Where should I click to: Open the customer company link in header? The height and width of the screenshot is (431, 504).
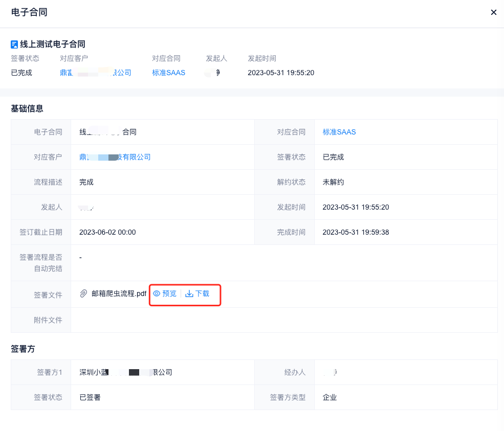tap(95, 73)
